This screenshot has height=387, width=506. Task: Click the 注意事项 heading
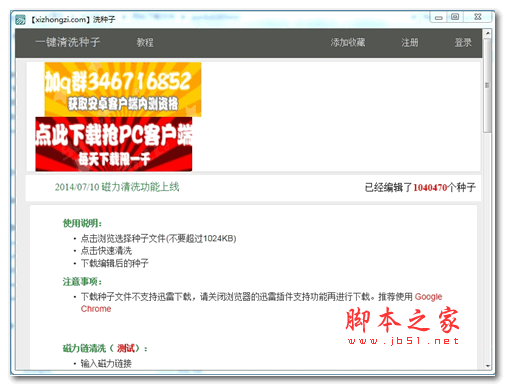pyautogui.click(x=82, y=282)
